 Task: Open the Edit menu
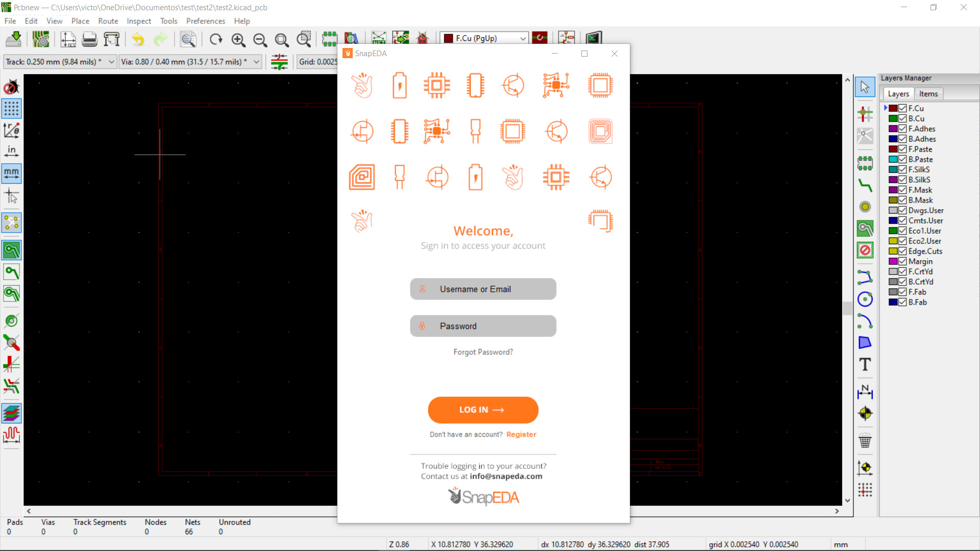pos(31,21)
